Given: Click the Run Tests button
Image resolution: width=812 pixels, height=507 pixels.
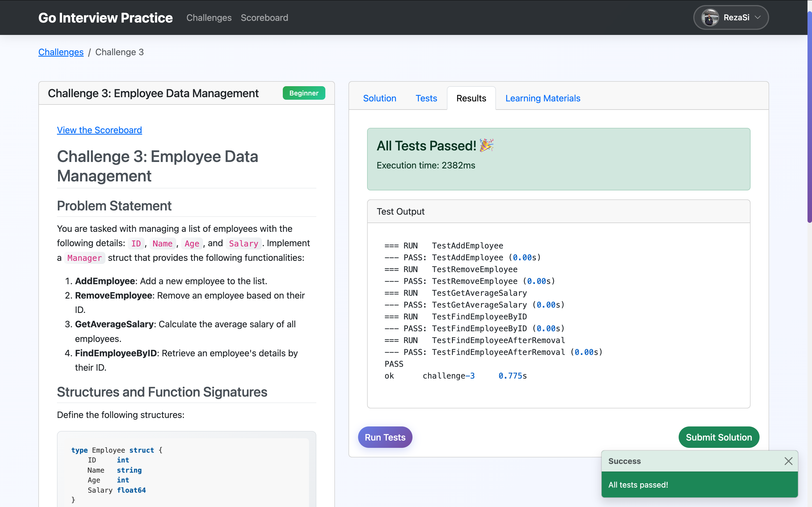Looking at the screenshot, I should click(385, 437).
